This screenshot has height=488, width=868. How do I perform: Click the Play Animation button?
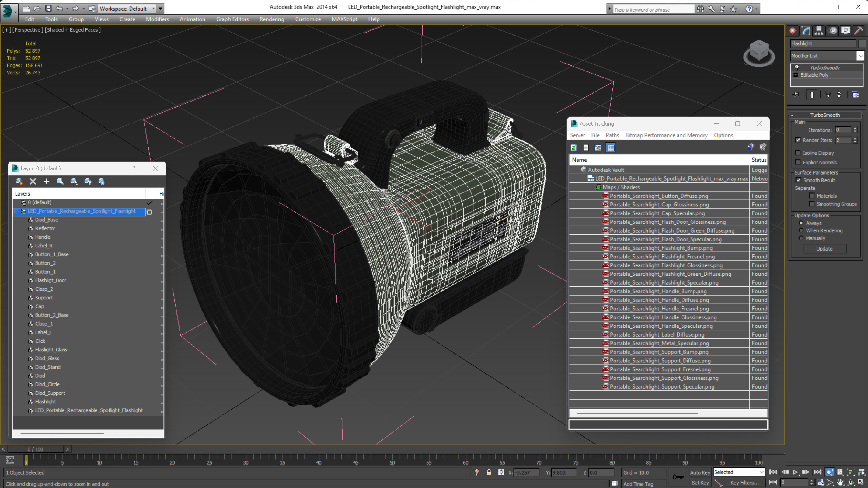tap(795, 472)
